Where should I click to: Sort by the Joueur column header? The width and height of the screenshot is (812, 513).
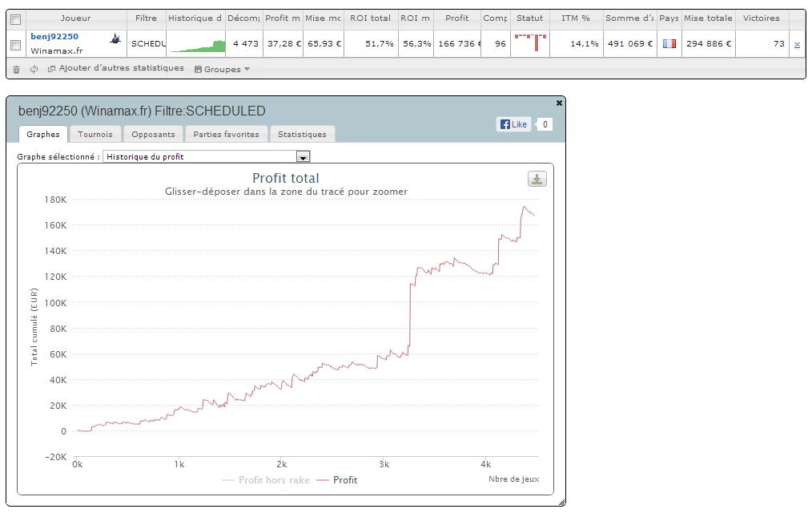75,18
